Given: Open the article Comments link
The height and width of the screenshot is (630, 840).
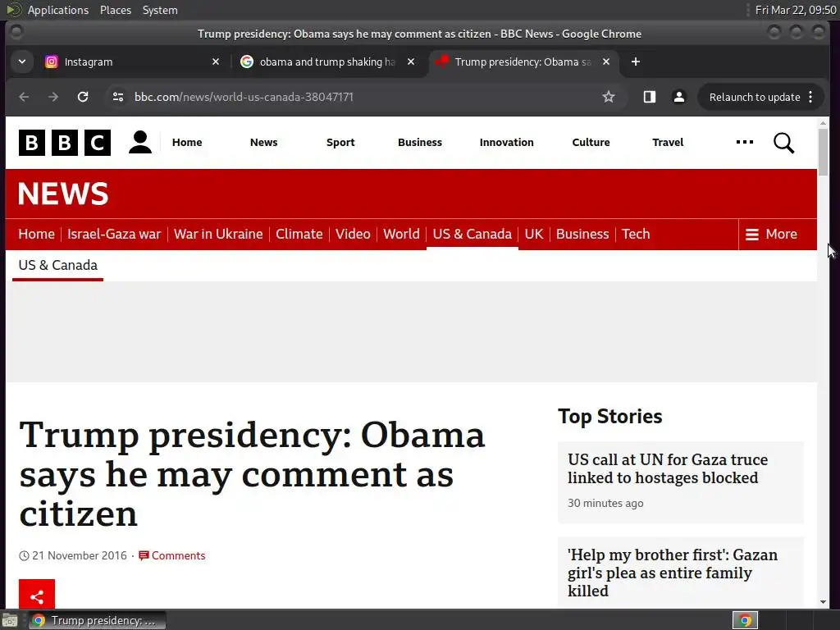Looking at the screenshot, I should (172, 555).
